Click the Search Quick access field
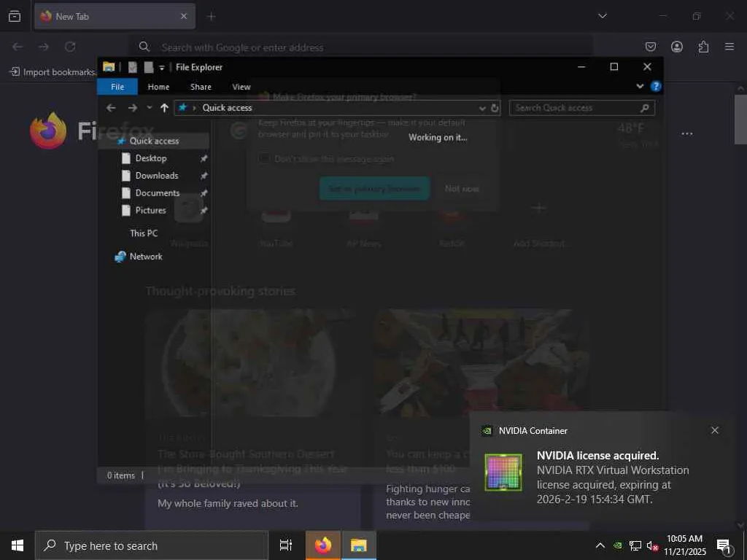This screenshot has height=560, width=747. (x=581, y=108)
